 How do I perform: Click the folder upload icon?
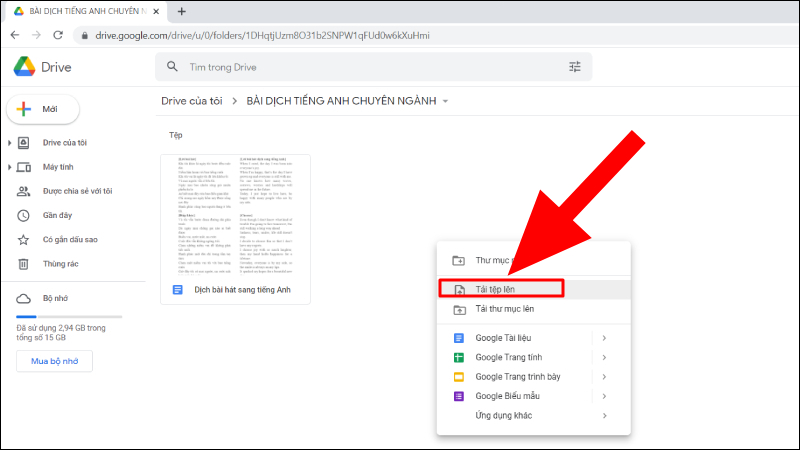pos(459,309)
